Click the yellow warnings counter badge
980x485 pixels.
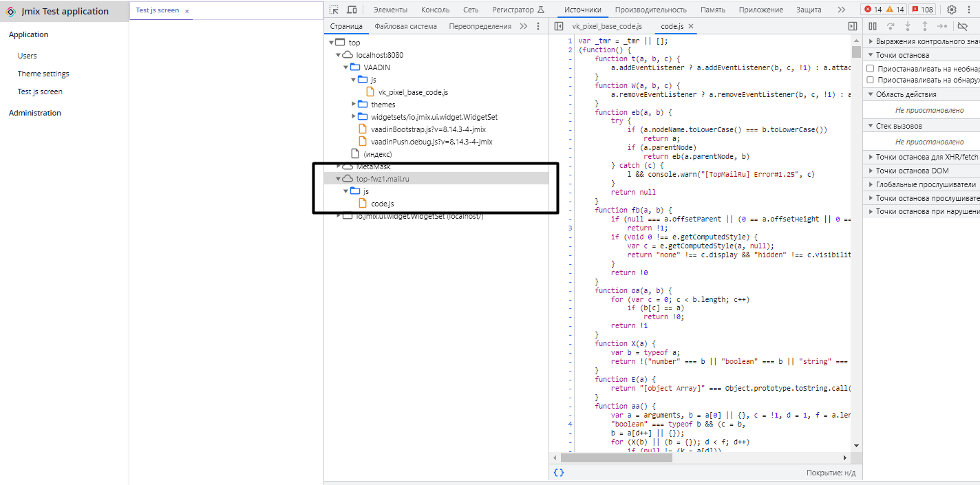895,10
